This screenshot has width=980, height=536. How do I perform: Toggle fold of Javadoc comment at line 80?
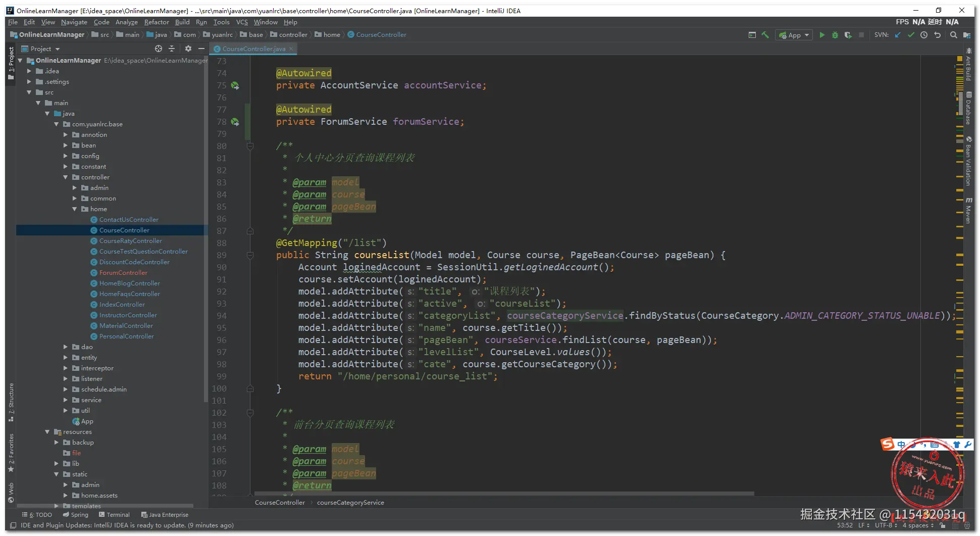click(250, 146)
